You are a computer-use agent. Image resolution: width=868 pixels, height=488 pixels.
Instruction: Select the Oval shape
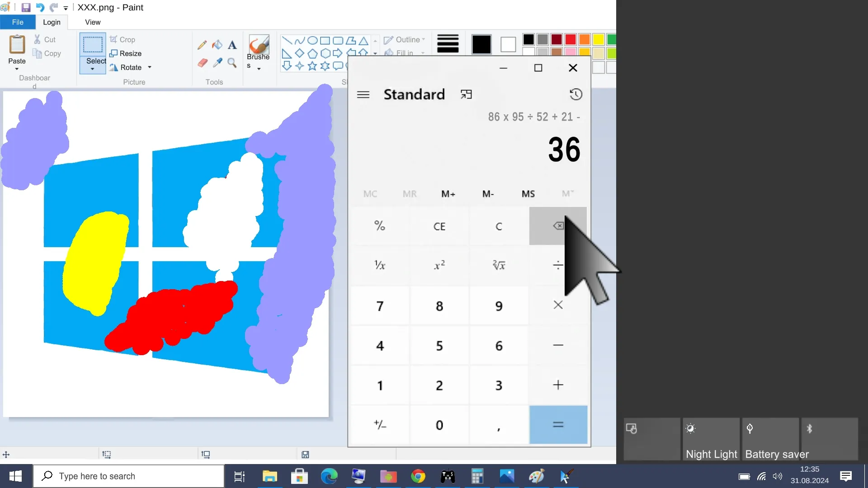[x=313, y=40]
